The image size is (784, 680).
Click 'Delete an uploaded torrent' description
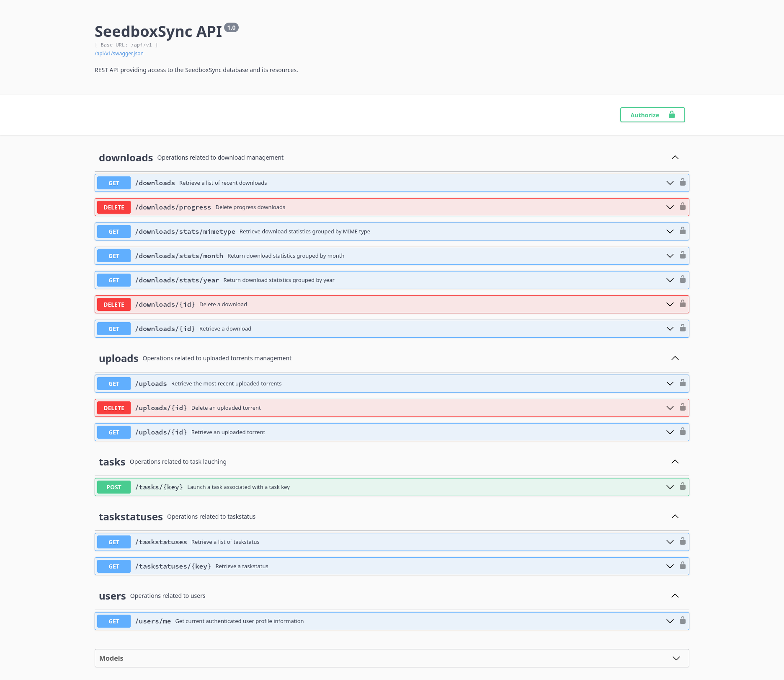tap(226, 408)
